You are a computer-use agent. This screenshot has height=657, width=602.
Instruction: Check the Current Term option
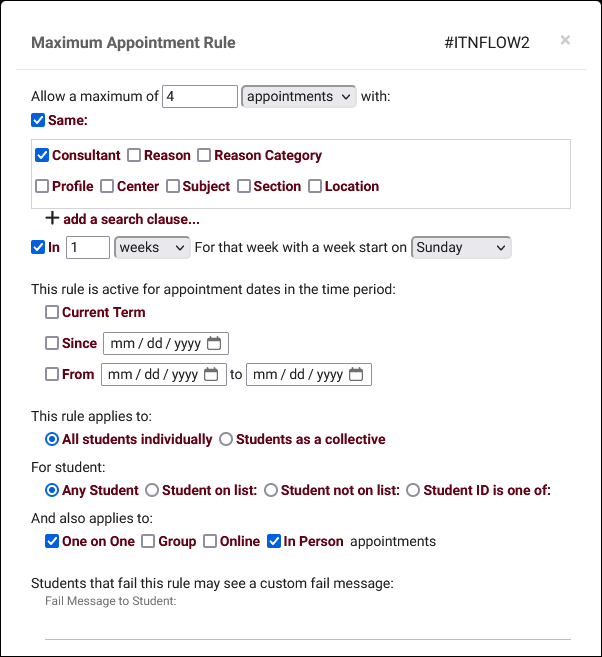pyautogui.click(x=52, y=313)
